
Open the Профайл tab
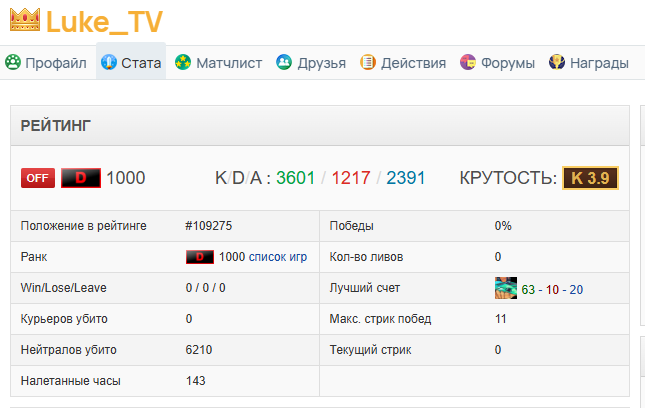tap(46, 63)
